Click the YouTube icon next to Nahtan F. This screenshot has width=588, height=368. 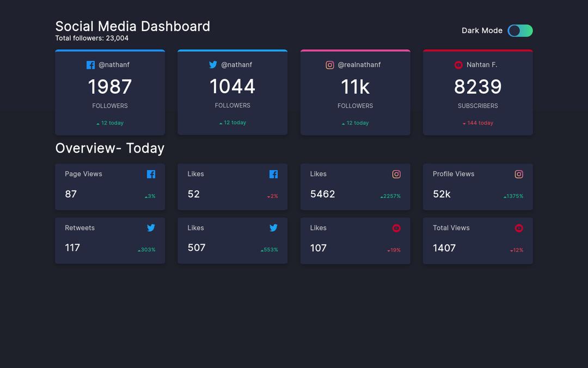click(x=458, y=64)
